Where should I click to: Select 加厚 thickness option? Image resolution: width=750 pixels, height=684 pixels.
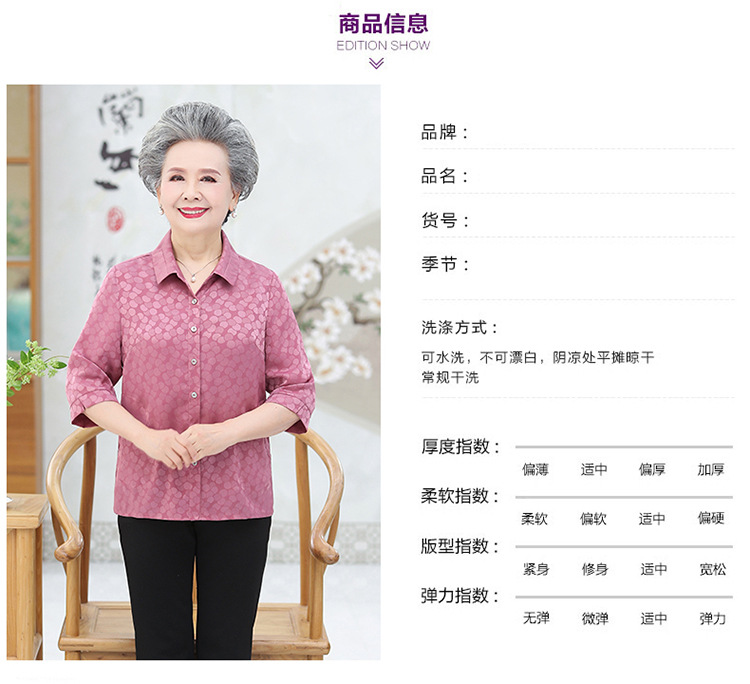pos(711,470)
